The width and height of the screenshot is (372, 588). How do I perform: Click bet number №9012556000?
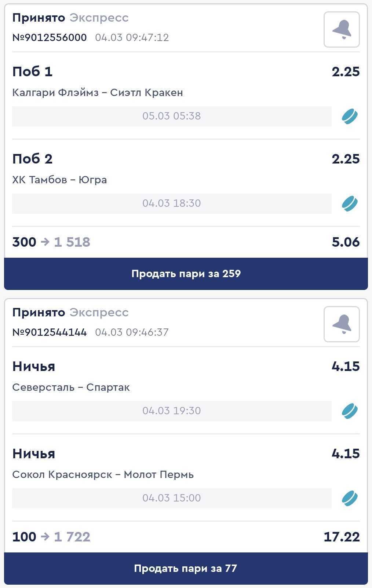[x=50, y=37]
